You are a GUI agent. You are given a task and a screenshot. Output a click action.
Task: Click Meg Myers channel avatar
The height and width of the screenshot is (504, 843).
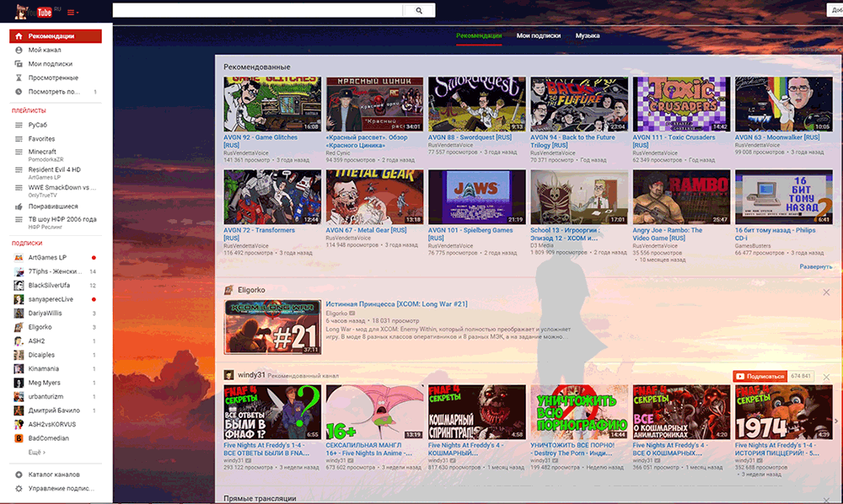click(19, 383)
